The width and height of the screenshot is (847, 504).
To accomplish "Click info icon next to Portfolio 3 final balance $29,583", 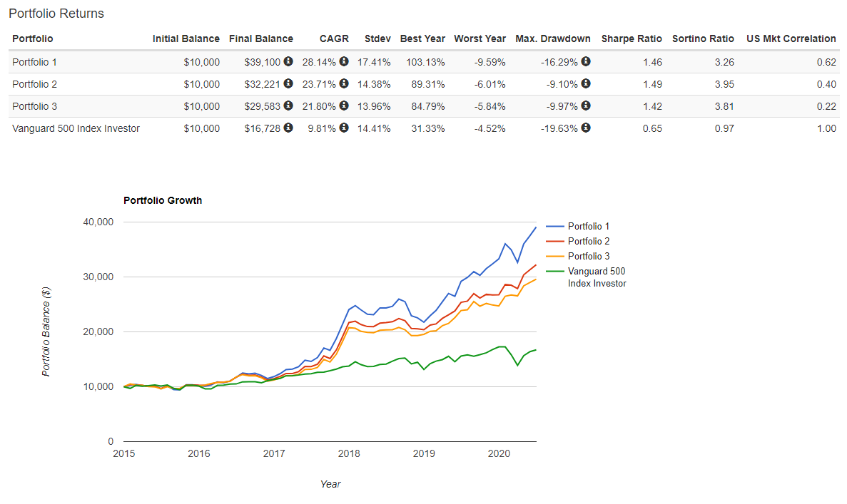I will coord(288,106).
